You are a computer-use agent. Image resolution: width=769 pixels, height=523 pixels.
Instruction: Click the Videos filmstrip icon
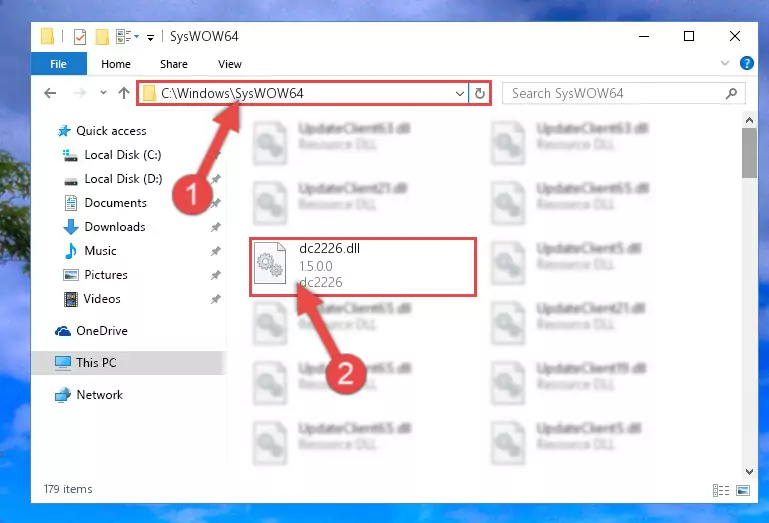pos(71,299)
